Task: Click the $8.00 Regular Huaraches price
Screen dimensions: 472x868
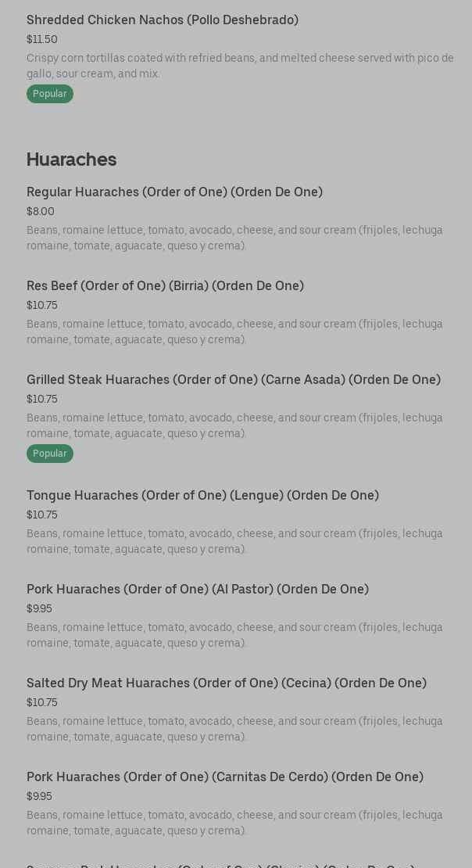Action: pyautogui.click(x=41, y=212)
